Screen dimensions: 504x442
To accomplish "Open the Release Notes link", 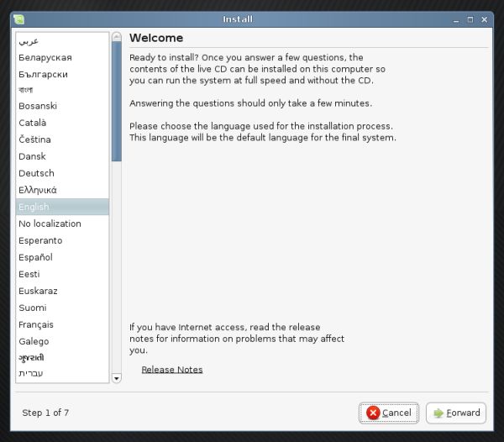I will [x=172, y=370].
